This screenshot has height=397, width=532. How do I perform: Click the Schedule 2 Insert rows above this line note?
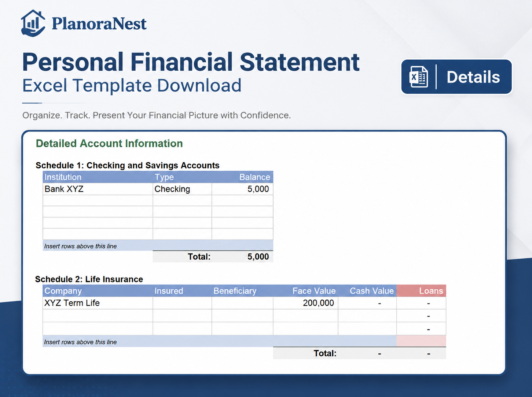tap(80, 342)
